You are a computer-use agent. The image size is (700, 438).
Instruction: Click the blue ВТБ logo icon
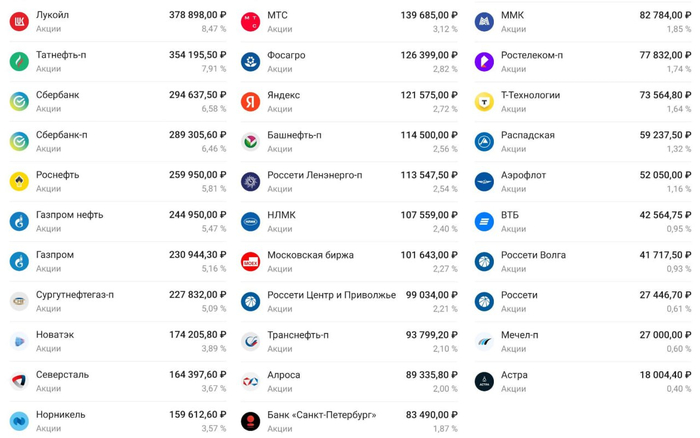point(484,221)
